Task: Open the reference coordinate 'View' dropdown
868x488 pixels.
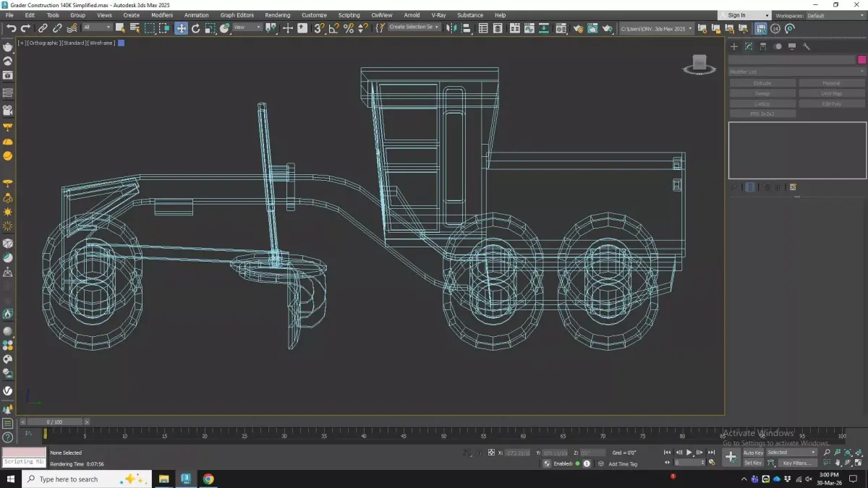Action: (247, 27)
